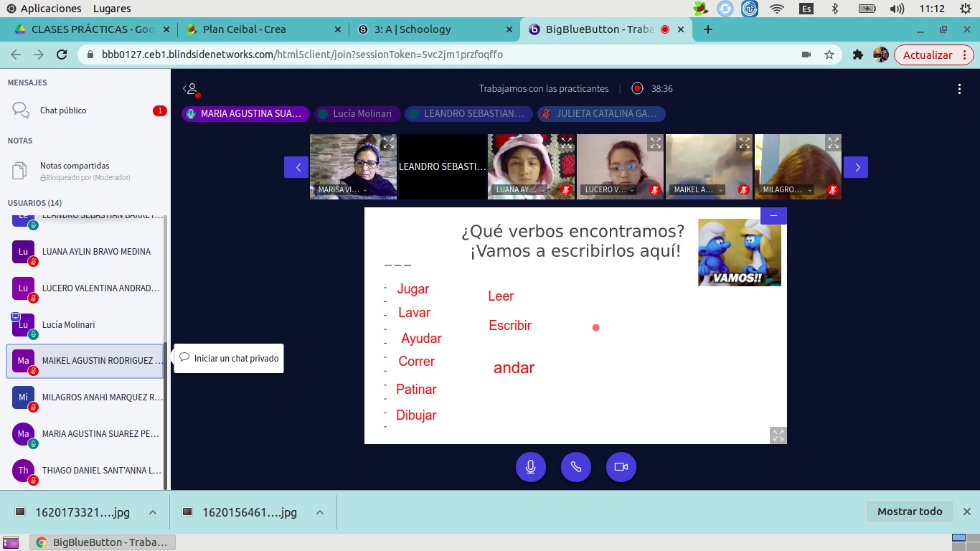Click the Notas compartidas document icon
Viewport: 980px width, 551px height.
tap(20, 170)
